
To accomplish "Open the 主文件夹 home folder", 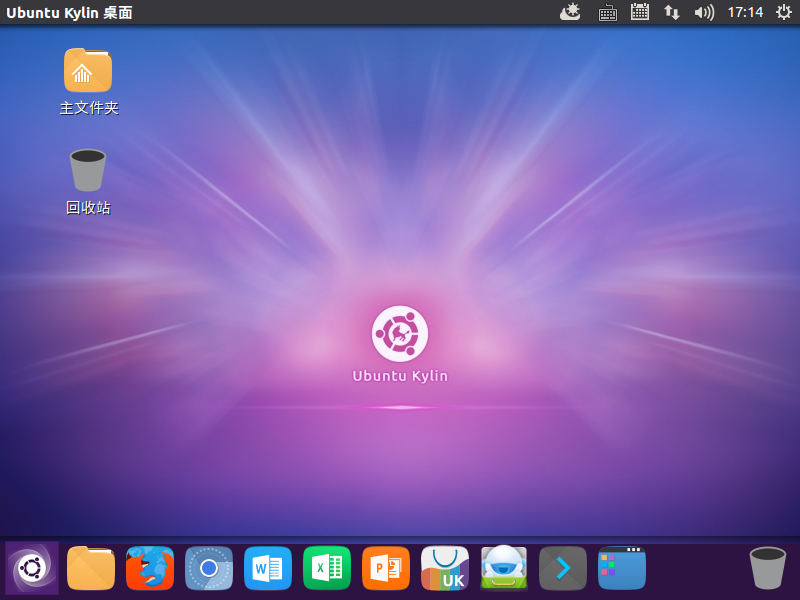I will (87, 80).
